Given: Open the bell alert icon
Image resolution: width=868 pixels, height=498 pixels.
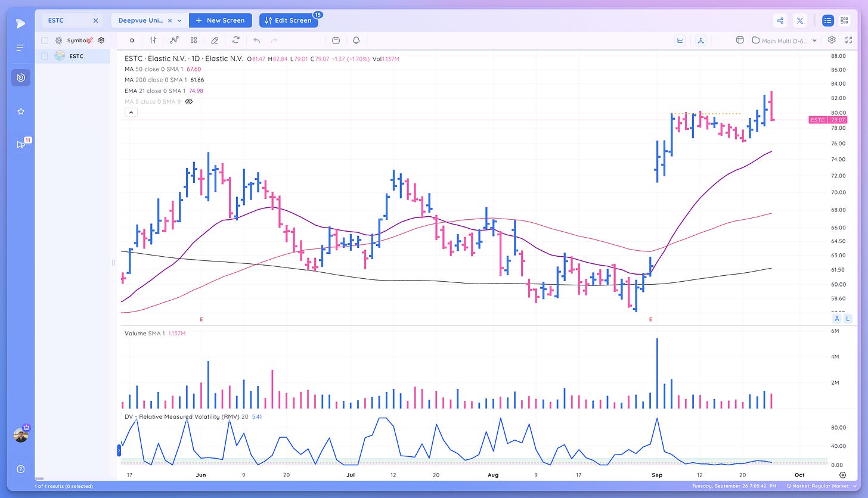Looking at the screenshot, I should (x=356, y=41).
